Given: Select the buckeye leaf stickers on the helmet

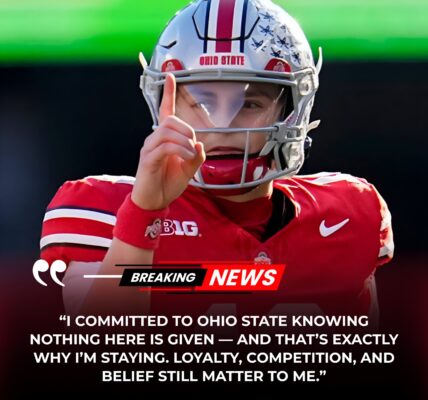Looking at the screenshot, I should (x=277, y=39).
